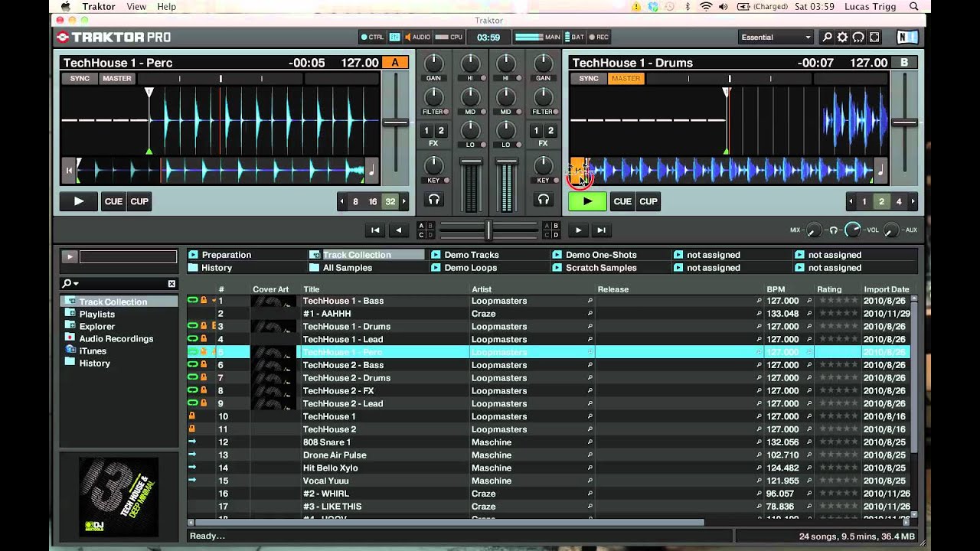980x551 pixels.
Task: Open the Playlists folder in browser tree
Action: 96,314
